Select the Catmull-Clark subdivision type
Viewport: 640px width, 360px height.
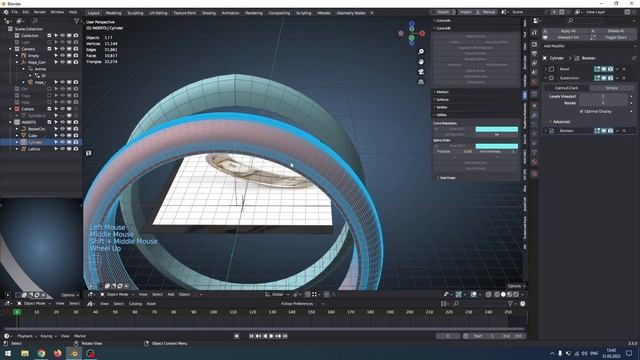tap(567, 88)
